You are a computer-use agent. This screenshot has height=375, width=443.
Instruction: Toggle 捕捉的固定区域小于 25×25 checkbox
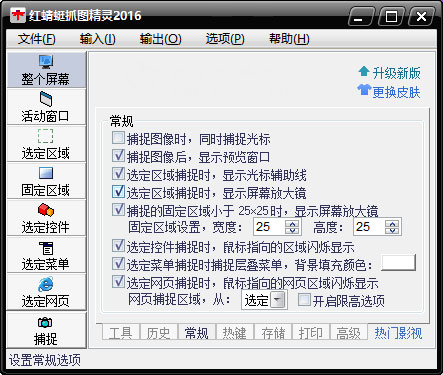(118, 210)
